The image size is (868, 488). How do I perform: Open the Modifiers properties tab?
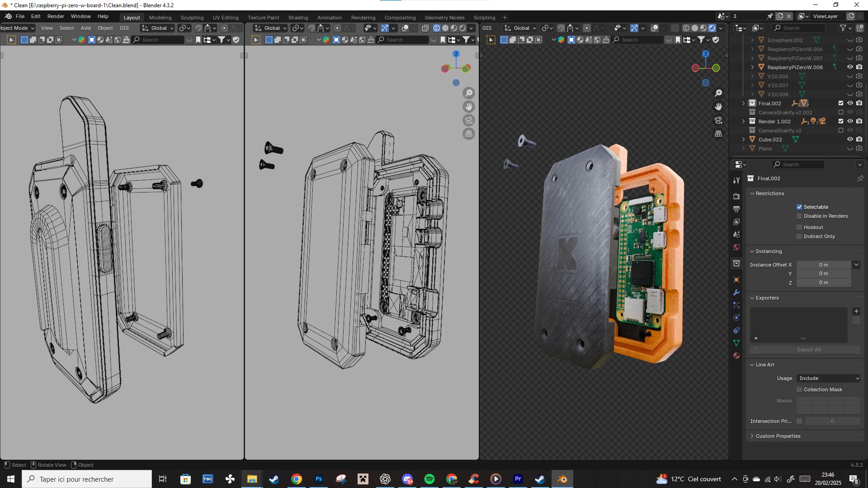click(x=736, y=292)
